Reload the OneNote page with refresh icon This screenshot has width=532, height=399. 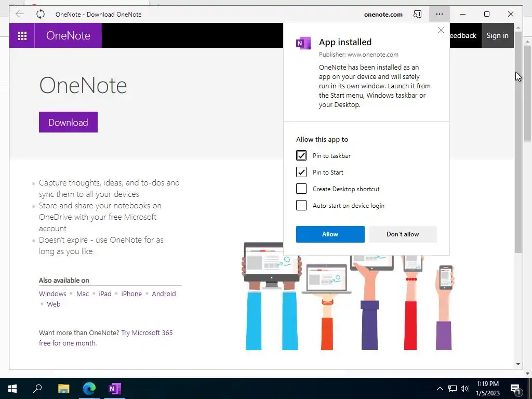point(41,14)
